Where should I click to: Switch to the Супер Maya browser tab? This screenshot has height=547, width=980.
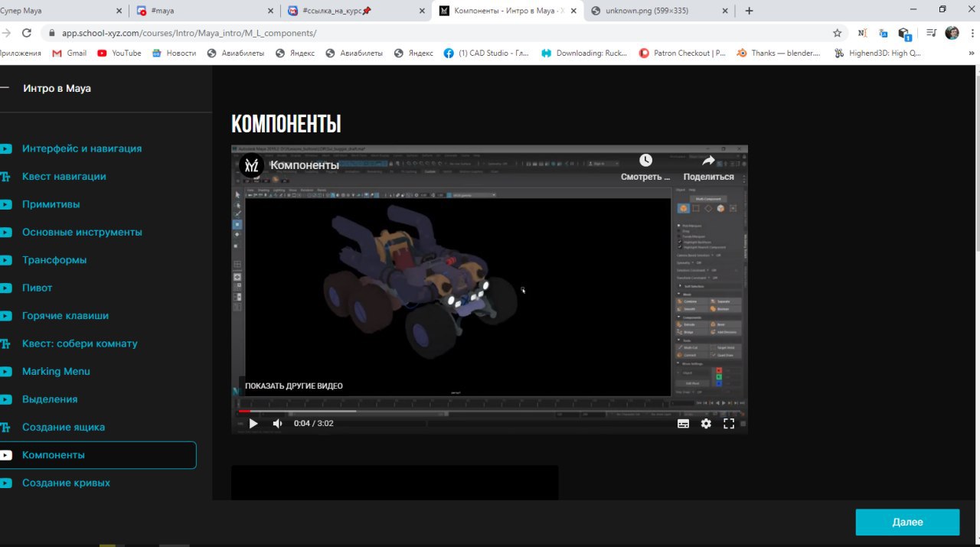click(x=57, y=11)
